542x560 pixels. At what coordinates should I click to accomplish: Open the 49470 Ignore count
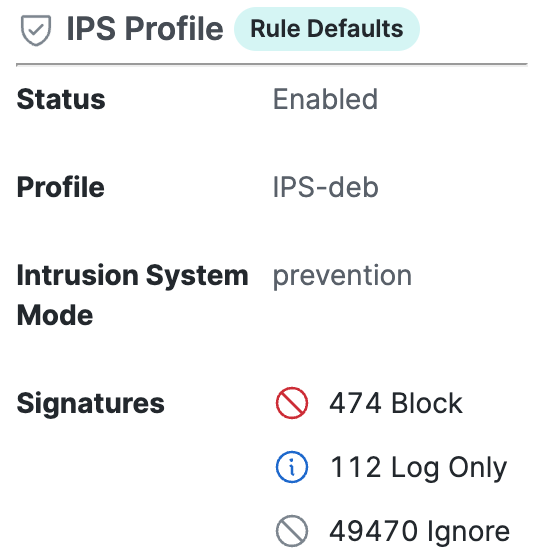click(419, 532)
